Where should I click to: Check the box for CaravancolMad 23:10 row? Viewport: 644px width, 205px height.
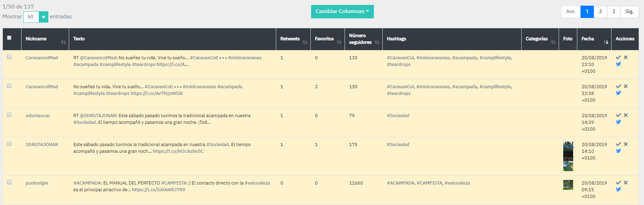coord(9,57)
